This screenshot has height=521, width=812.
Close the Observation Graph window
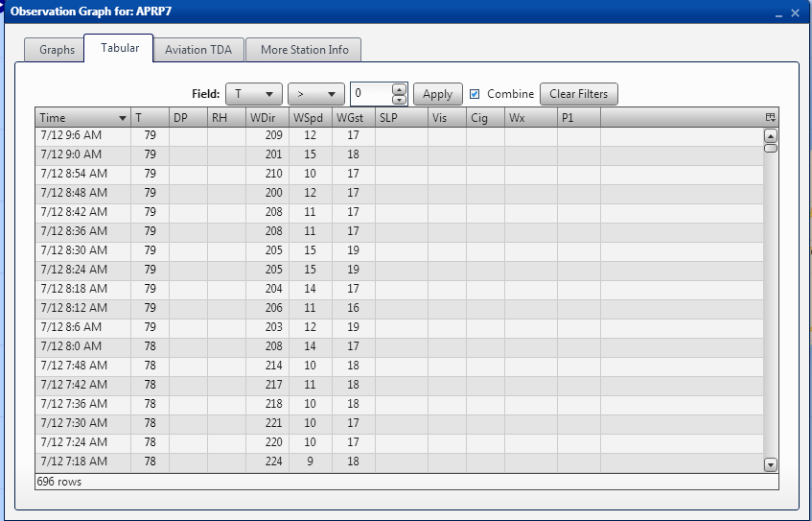(795, 13)
